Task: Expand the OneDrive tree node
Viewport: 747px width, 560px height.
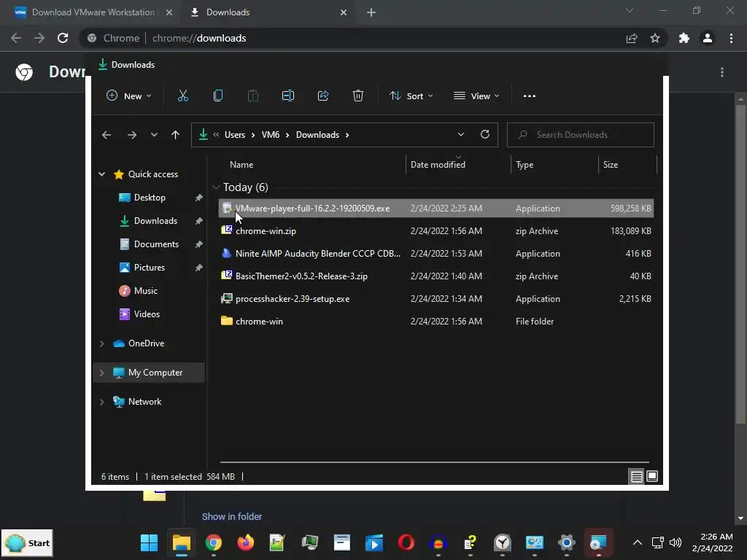Action: pyautogui.click(x=101, y=343)
